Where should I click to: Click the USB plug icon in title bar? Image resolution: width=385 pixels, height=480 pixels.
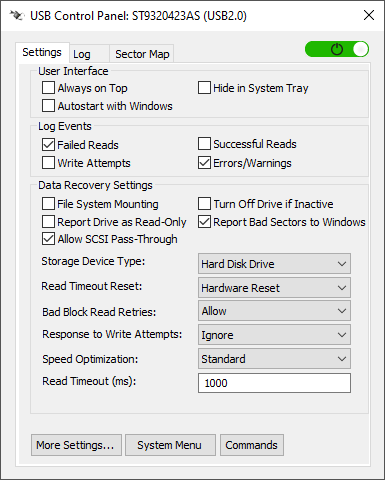[16, 15]
